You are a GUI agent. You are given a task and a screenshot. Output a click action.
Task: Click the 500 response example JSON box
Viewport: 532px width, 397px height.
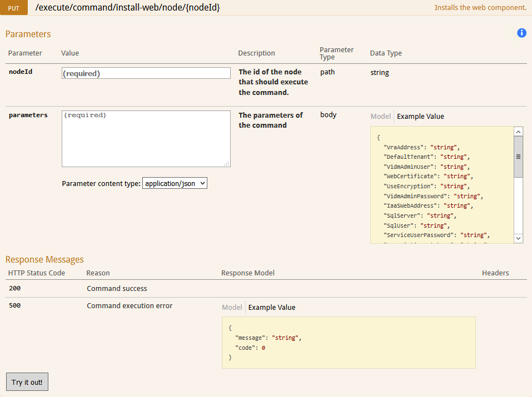[349, 343]
